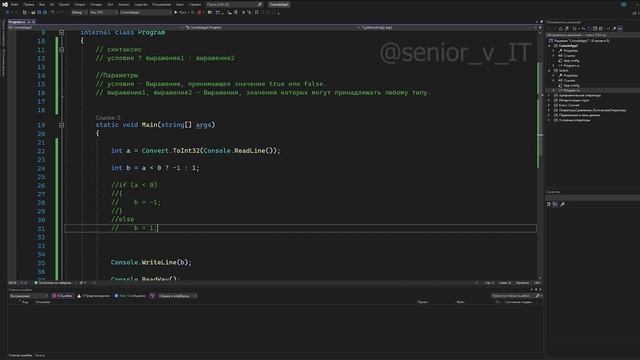Open the Git menu
Viewport: 640px width, 360px height.
52,4
